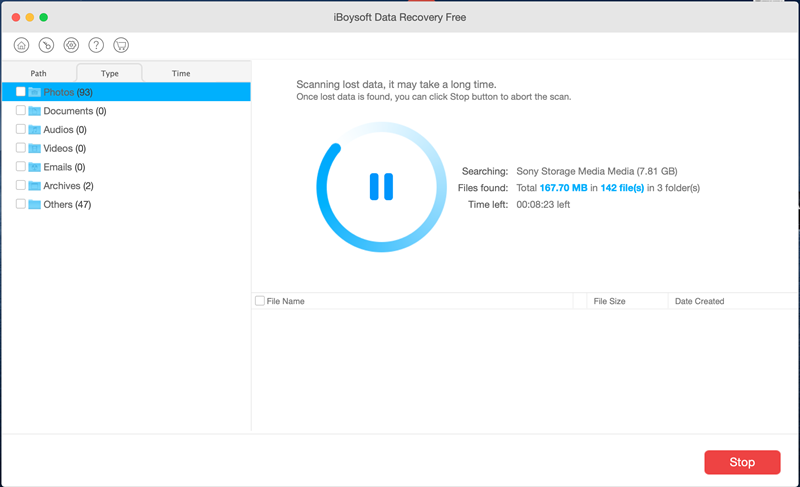
Task: Click the 167.70 MB total size text
Action: click(x=563, y=188)
